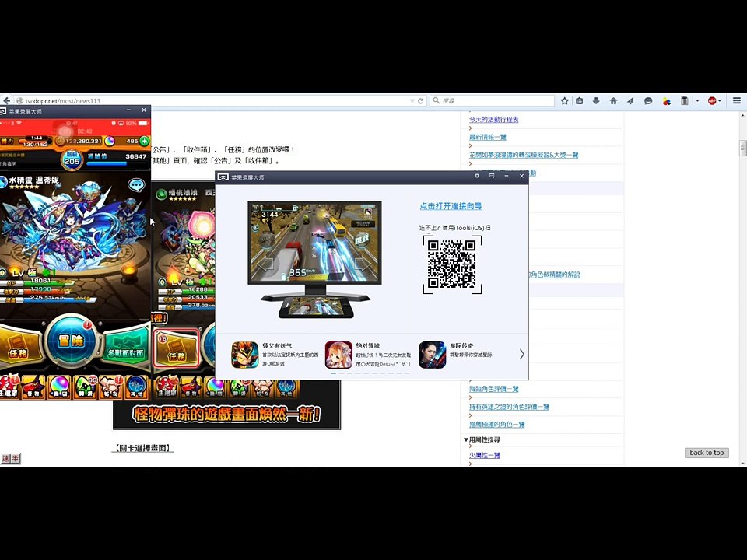This screenshot has height=560, width=747.
Task: Reload the page with the refresh icon
Action: pyautogui.click(x=421, y=101)
